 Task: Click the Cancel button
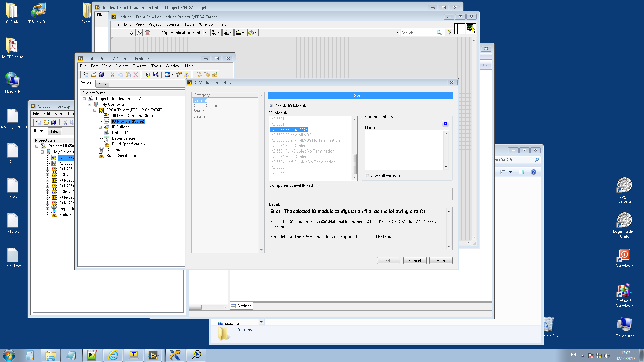click(415, 261)
